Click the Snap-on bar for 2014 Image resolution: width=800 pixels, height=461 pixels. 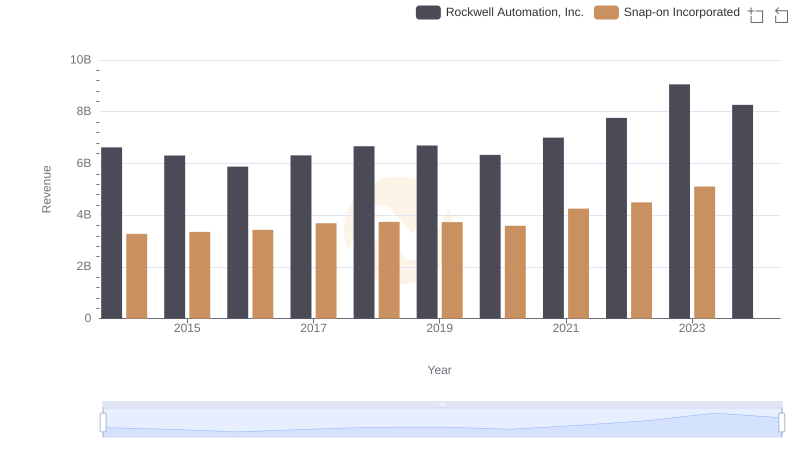[136, 276]
